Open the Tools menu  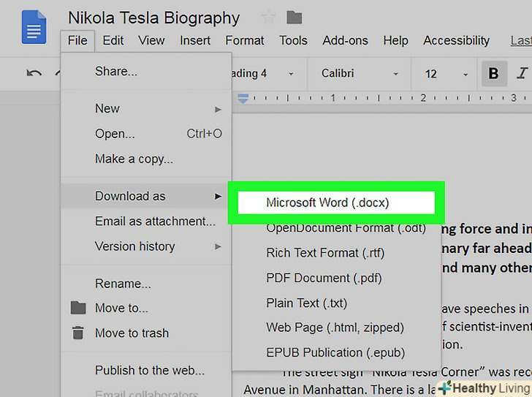(x=293, y=41)
